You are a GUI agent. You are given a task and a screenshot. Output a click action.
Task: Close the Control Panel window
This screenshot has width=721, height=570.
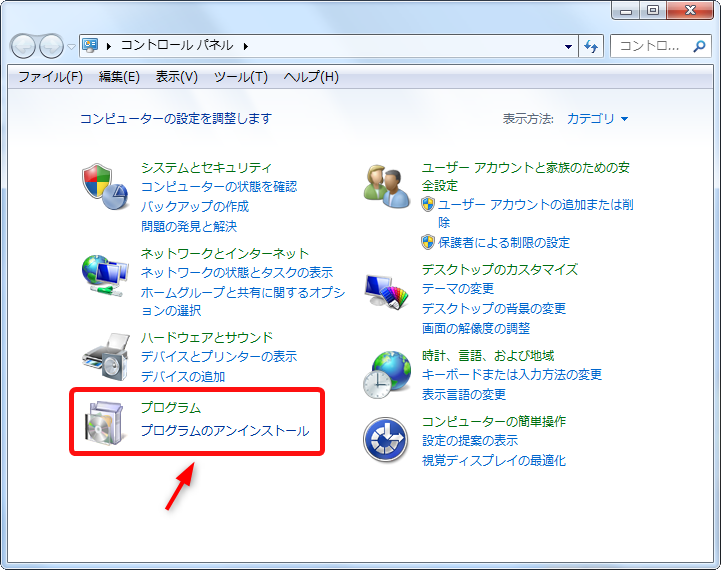(690, 11)
